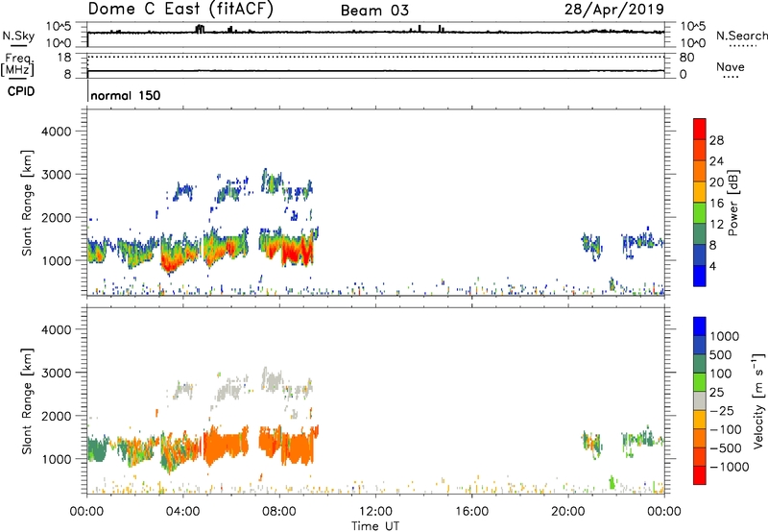
Task: Click the 'Dome C East (fitACF)' title
Action: coord(180,10)
